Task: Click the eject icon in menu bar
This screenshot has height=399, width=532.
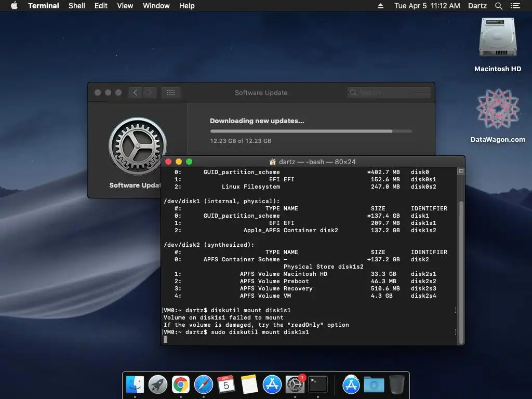Action: [380, 6]
